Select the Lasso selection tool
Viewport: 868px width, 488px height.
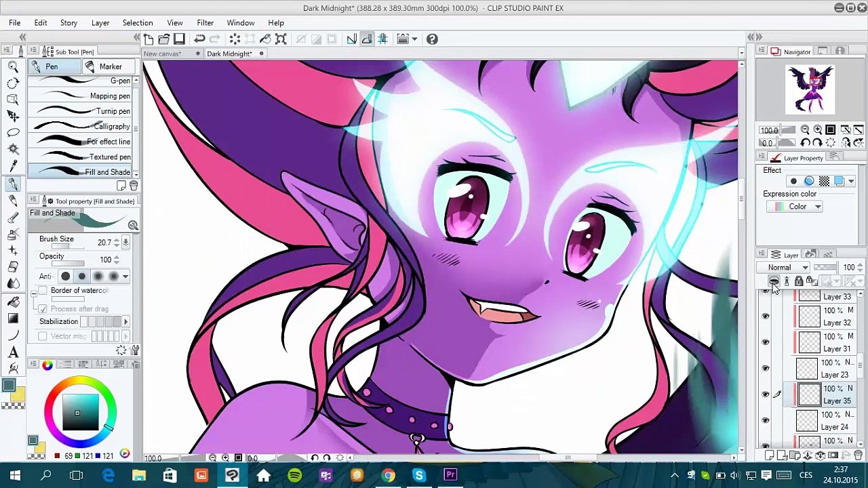[13, 132]
